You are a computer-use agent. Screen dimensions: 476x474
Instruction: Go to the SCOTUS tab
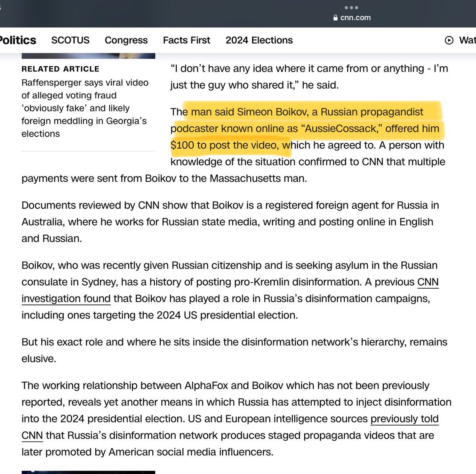point(70,40)
